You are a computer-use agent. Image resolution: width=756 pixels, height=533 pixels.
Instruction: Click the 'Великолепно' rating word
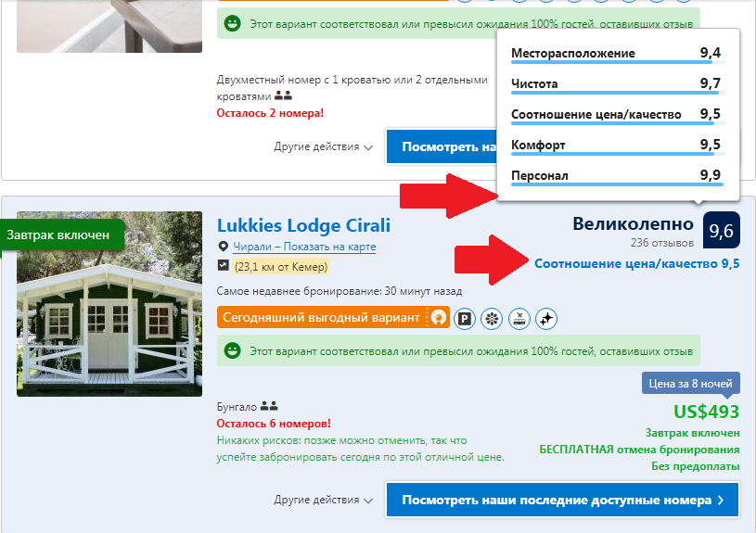[x=633, y=223]
